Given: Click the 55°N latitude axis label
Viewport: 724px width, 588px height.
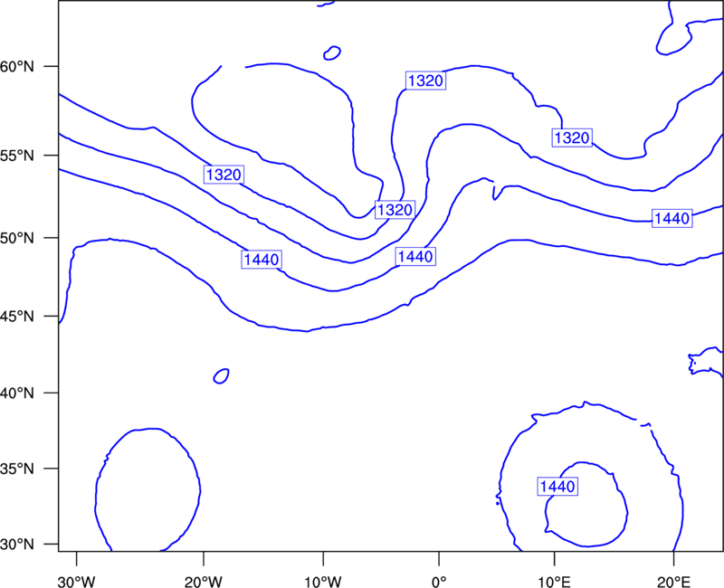Looking at the screenshot, I should pyautogui.click(x=16, y=156).
